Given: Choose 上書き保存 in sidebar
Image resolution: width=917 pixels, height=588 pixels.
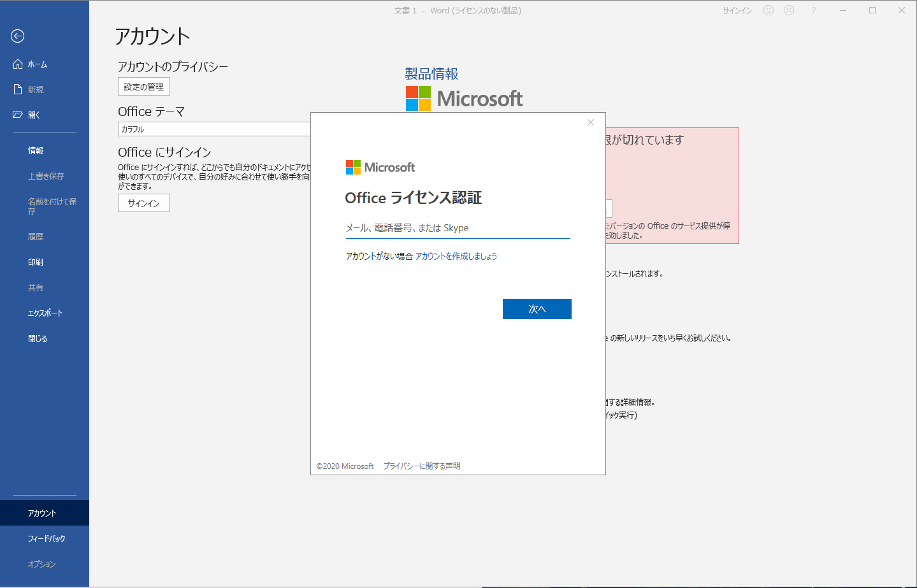Looking at the screenshot, I should click(45, 176).
